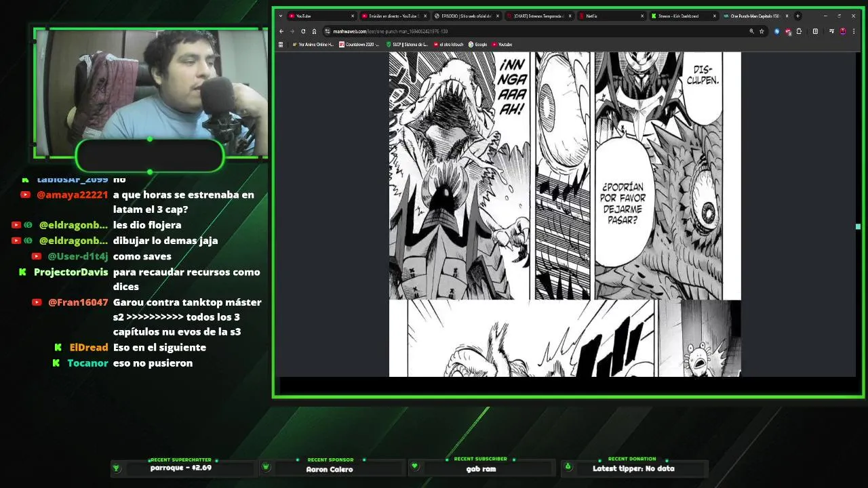Click chat message 'les dio flojera'
Image resolution: width=868 pixels, height=488 pixels.
point(147,225)
